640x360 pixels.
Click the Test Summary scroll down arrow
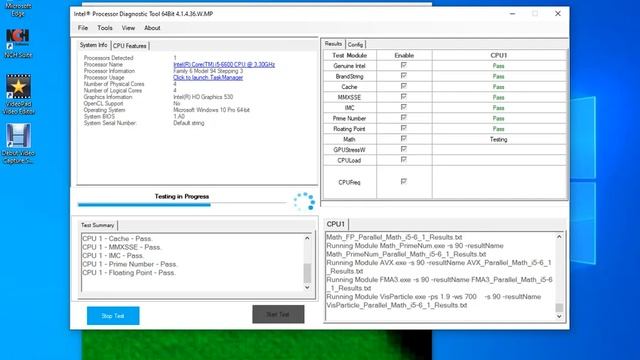pos(307,287)
